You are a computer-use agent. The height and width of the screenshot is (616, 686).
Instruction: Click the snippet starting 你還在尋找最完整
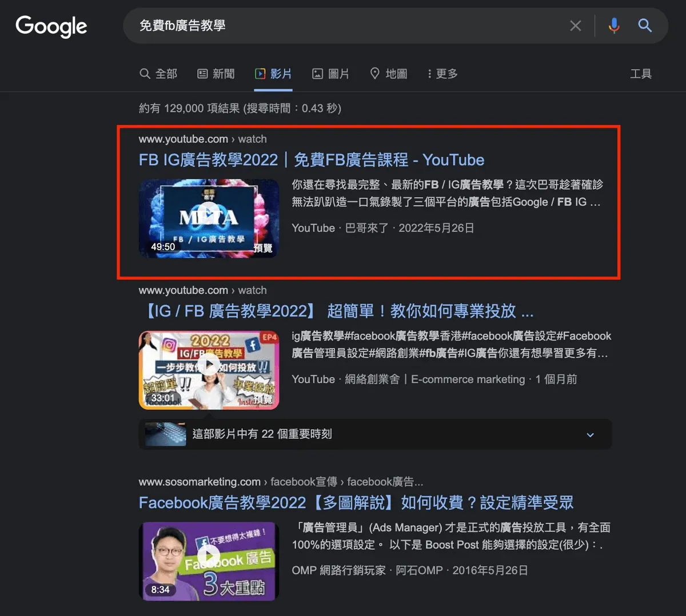click(448, 193)
